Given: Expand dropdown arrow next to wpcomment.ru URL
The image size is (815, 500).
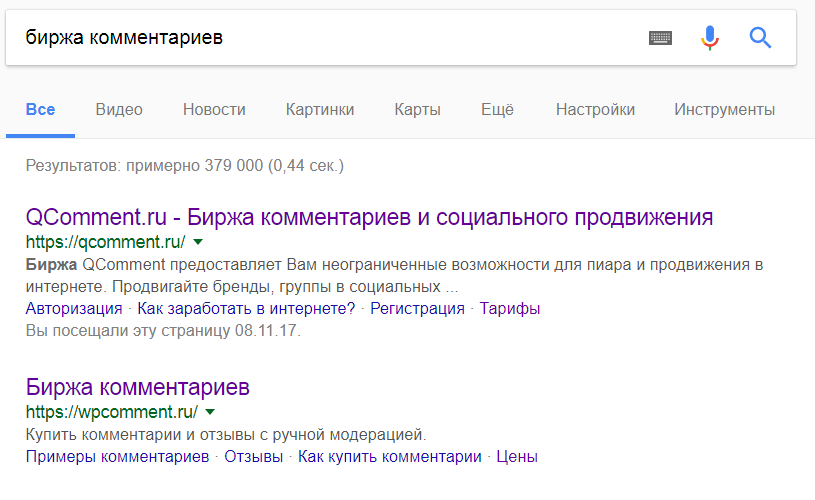Looking at the screenshot, I should (x=210, y=412).
